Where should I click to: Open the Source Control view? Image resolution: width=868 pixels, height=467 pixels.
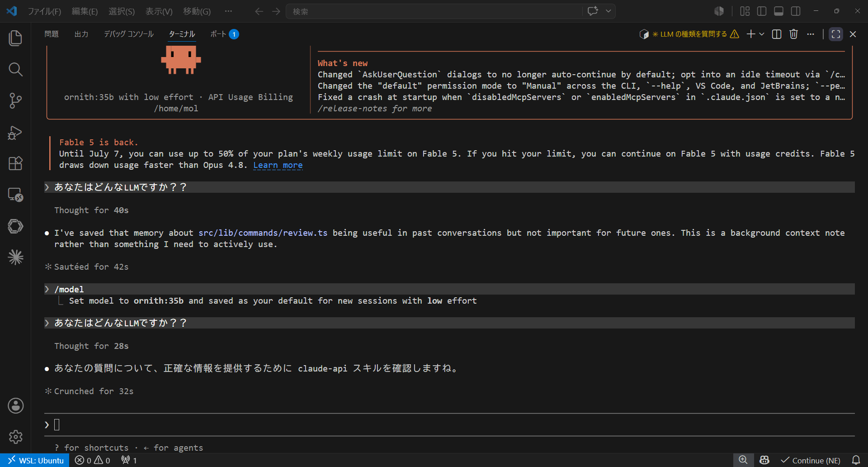point(15,100)
